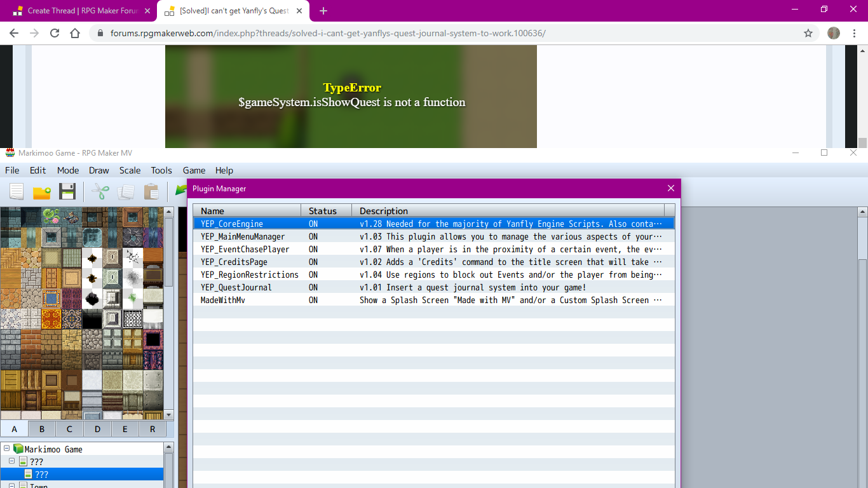Select the Markimoo Game root tree item
Image resolution: width=868 pixels, height=488 pixels.
[x=53, y=449]
